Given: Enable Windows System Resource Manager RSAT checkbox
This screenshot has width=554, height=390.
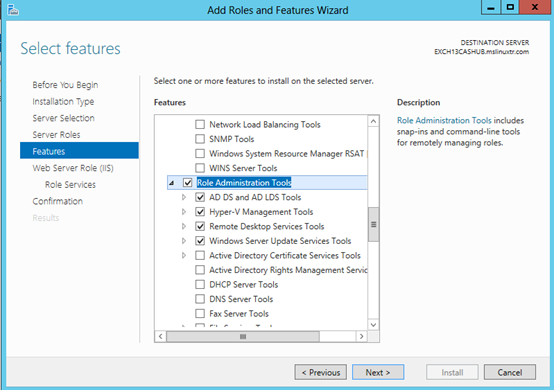Looking at the screenshot, I should tap(200, 153).
